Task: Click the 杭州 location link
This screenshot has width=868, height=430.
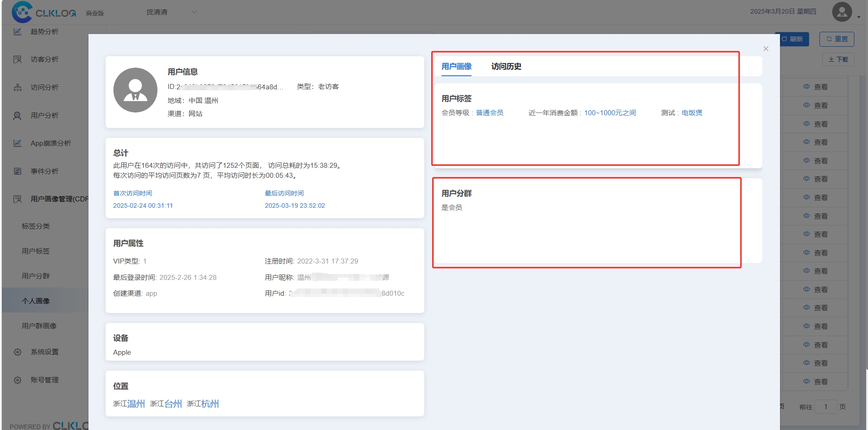Action: tap(210, 404)
